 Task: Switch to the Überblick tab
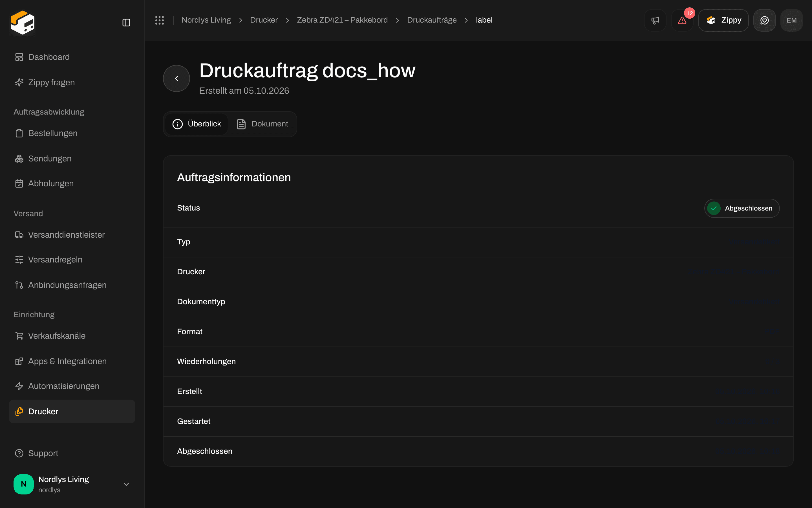point(197,124)
